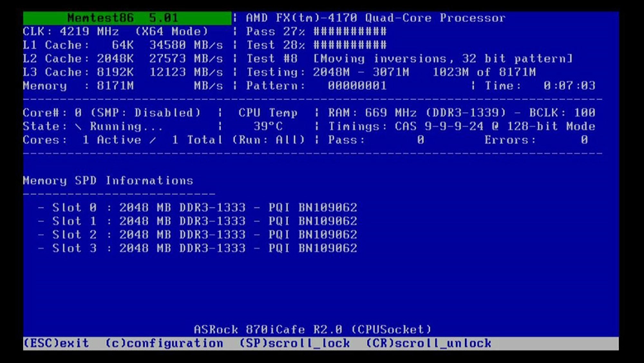644x363 pixels.
Task: Select the Slot 3 memory row
Action: click(x=197, y=248)
